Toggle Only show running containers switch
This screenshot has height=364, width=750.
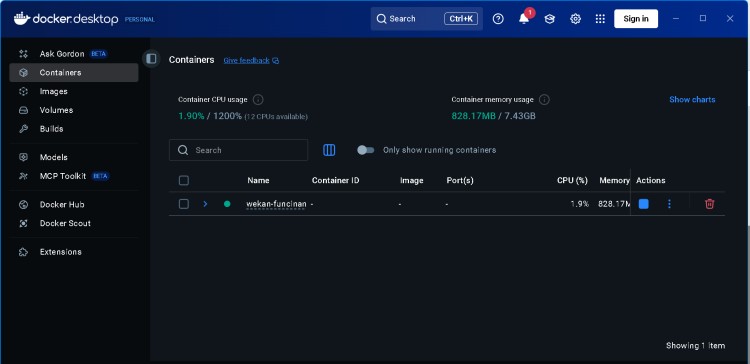(366, 150)
